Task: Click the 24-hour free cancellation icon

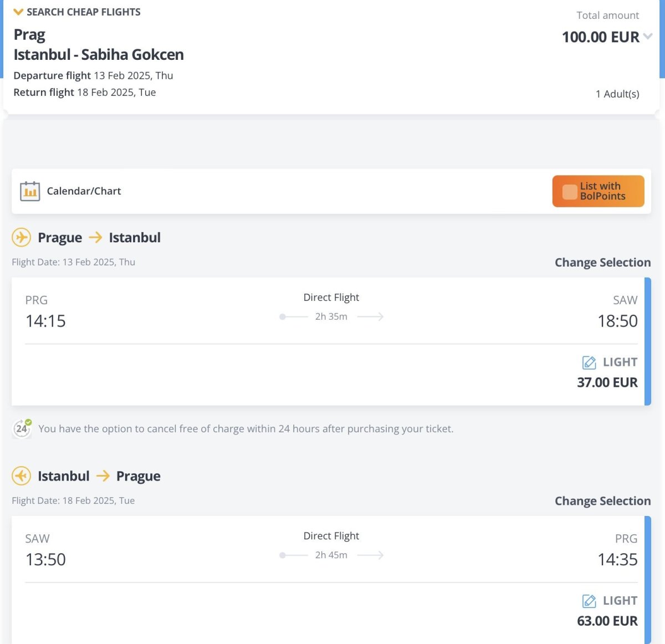Action: (22, 428)
